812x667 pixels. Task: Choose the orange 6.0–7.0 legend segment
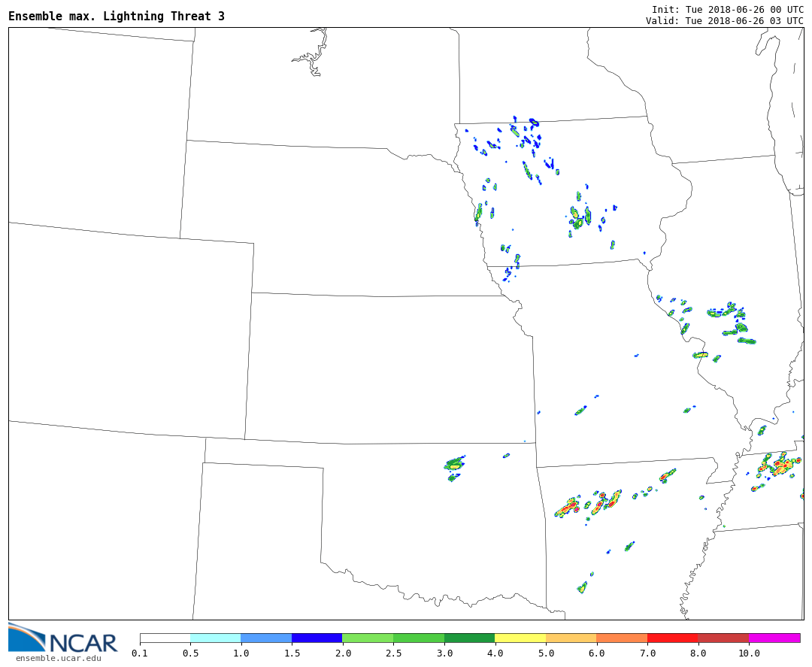pyautogui.click(x=621, y=638)
